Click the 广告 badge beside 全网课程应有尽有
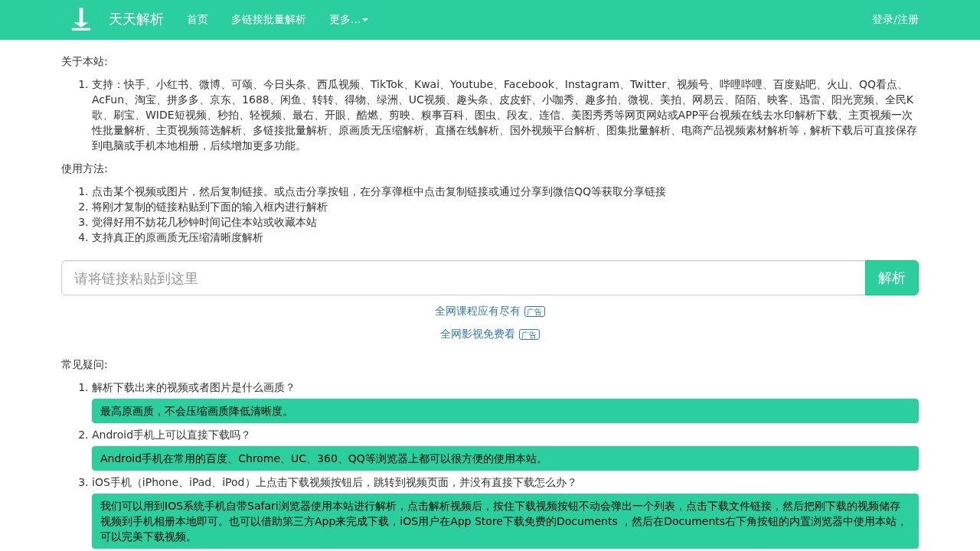The height and width of the screenshot is (551, 980). tap(534, 311)
